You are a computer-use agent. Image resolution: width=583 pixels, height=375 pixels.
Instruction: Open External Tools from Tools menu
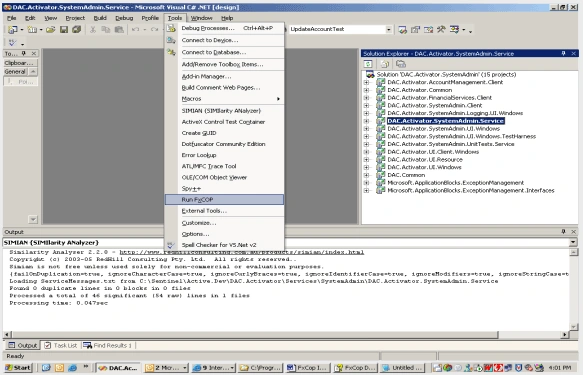[224, 211]
